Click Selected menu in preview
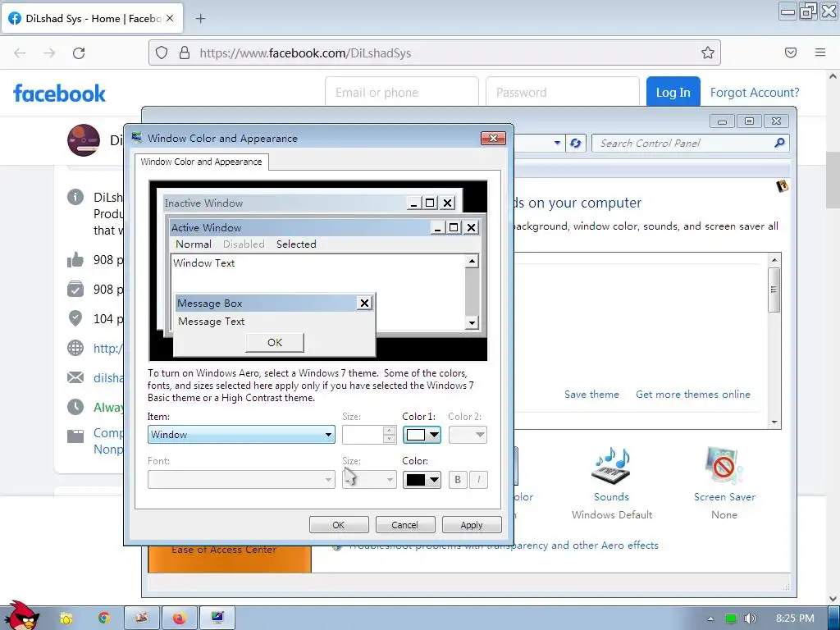 coord(296,244)
